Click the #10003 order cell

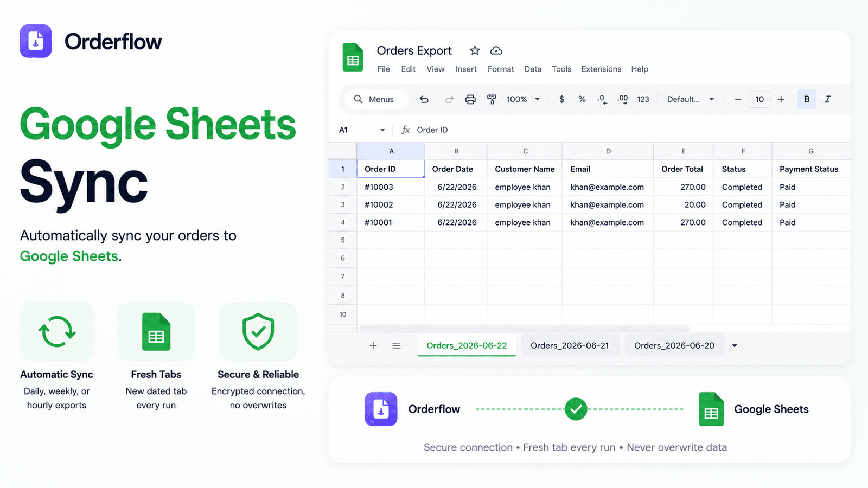[391, 187]
